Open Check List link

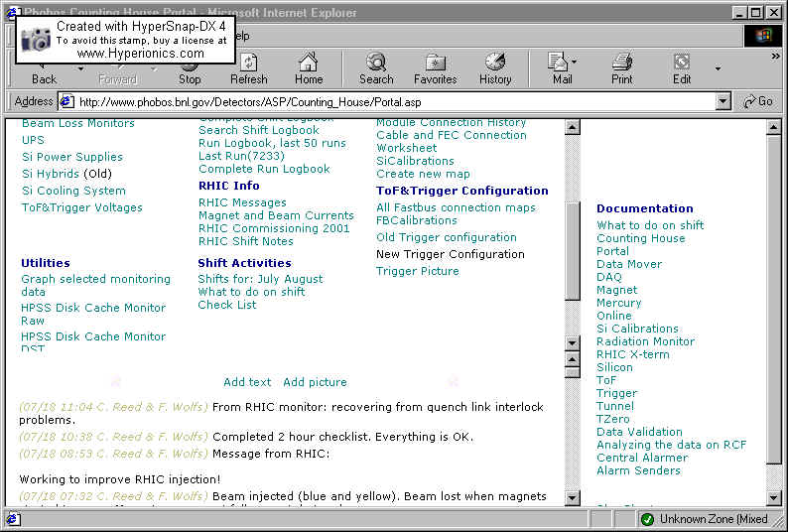tap(227, 305)
